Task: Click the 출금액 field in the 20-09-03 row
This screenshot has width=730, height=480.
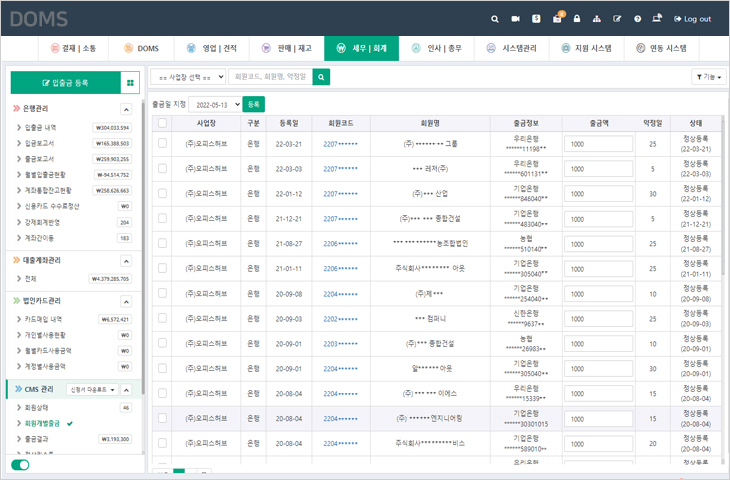Action: (598, 319)
